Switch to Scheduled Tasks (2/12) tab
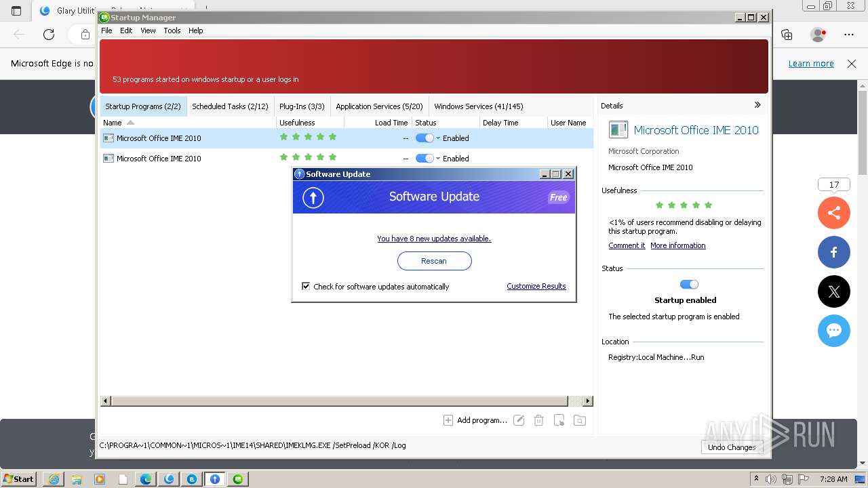 pos(230,106)
